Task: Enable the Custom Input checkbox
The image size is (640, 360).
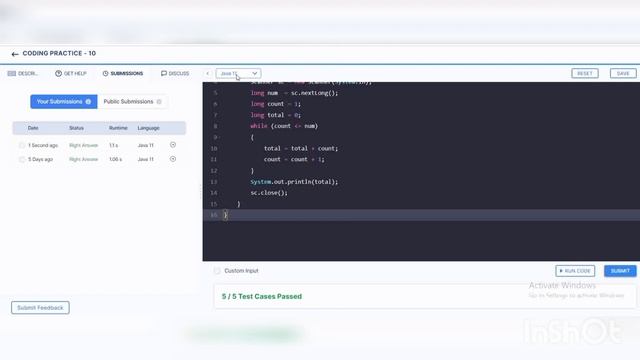Action: (x=217, y=271)
